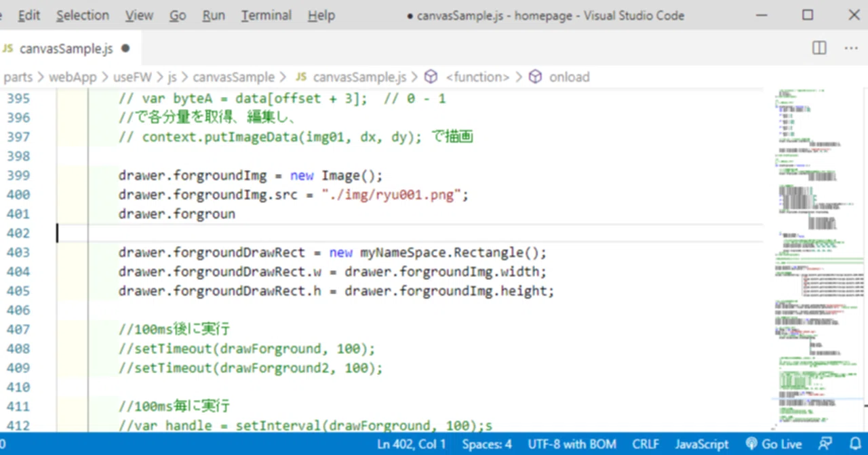Split the editor to the right
Viewport: 868px width, 455px height.
(819, 48)
